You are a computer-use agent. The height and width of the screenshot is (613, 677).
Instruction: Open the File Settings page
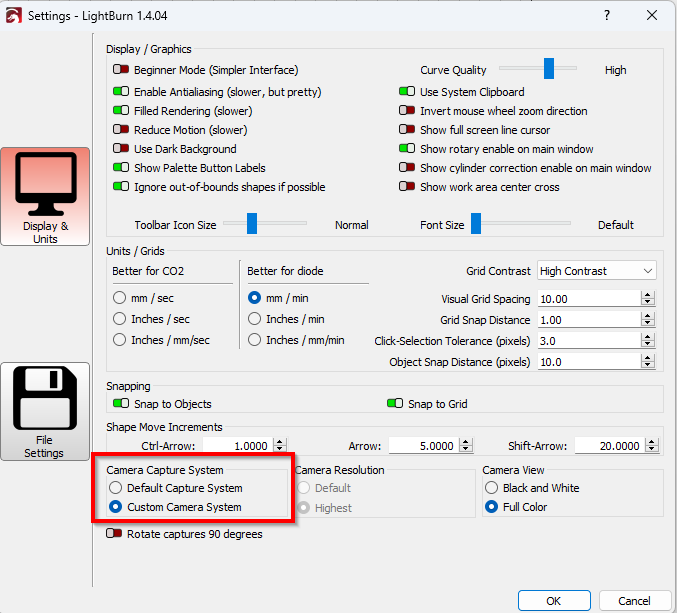click(45, 412)
